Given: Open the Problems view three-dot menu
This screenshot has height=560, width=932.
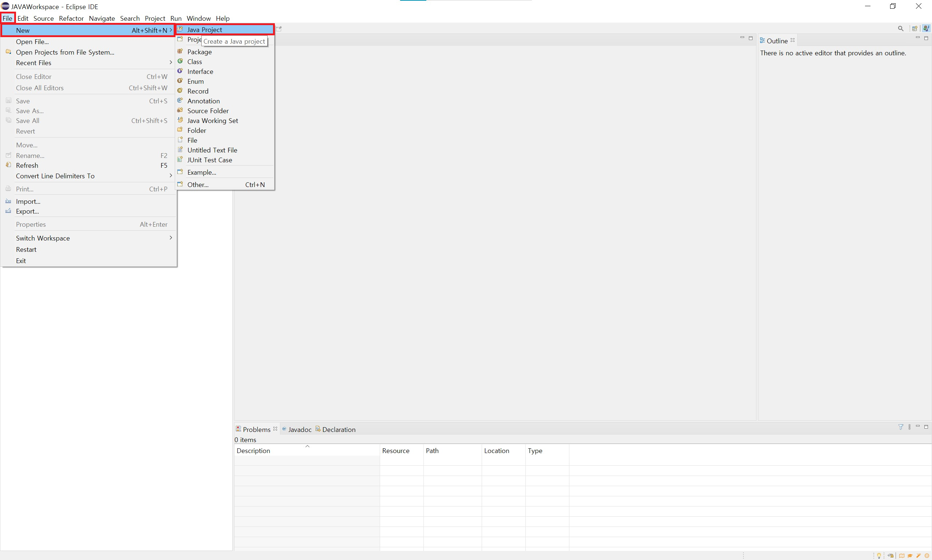Looking at the screenshot, I should [x=909, y=427].
